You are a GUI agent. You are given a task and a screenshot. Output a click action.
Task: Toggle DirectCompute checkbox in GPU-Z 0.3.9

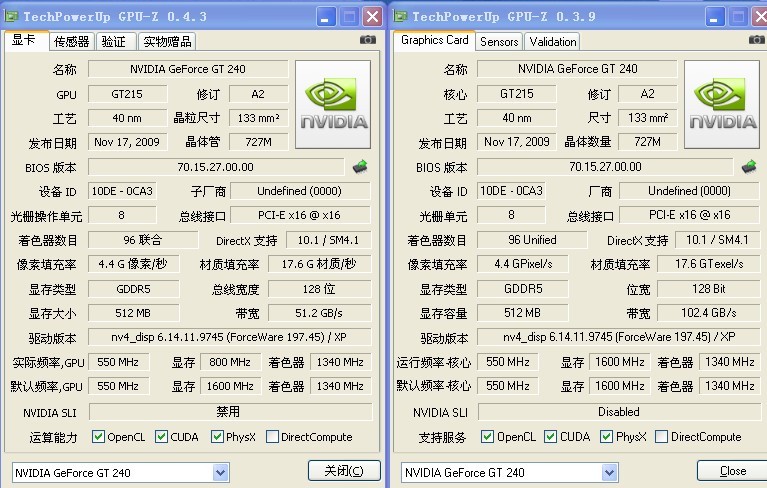[x=661, y=436]
